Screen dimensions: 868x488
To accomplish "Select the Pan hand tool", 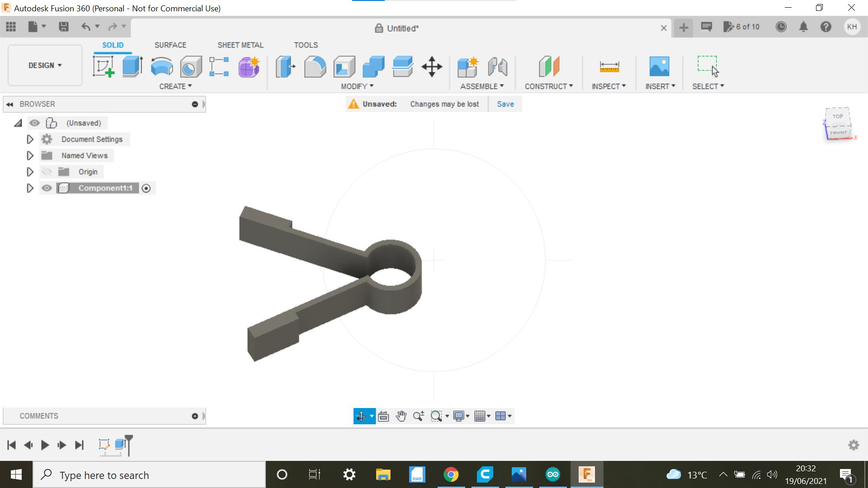I will [x=401, y=416].
